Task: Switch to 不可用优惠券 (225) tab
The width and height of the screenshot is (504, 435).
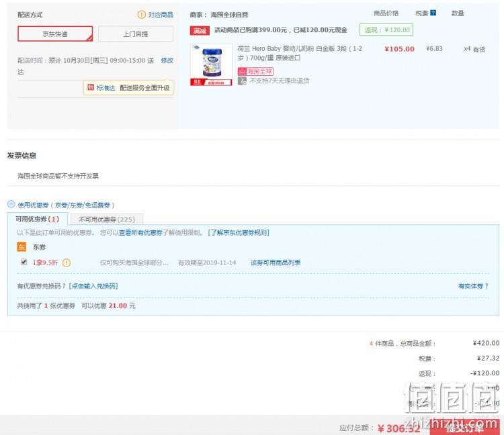Action: 107,220
